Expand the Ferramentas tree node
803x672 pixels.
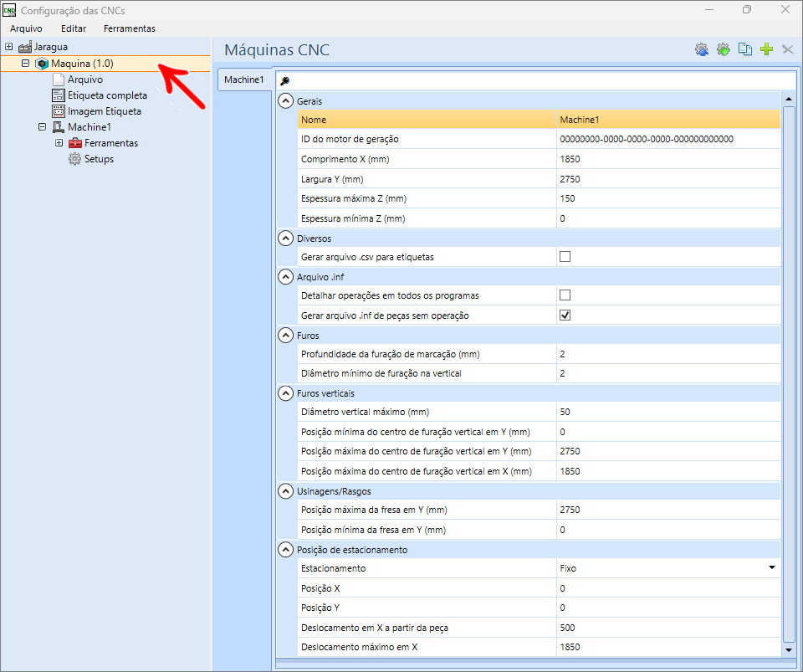coord(59,143)
